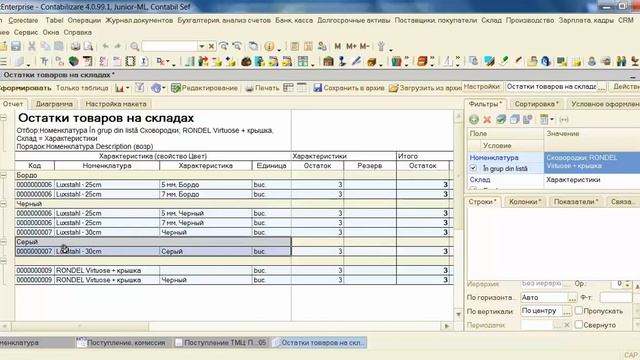Viewport: 640px width, 360px height.
Task: Switch to the Показатели tab
Action: (x=576, y=202)
